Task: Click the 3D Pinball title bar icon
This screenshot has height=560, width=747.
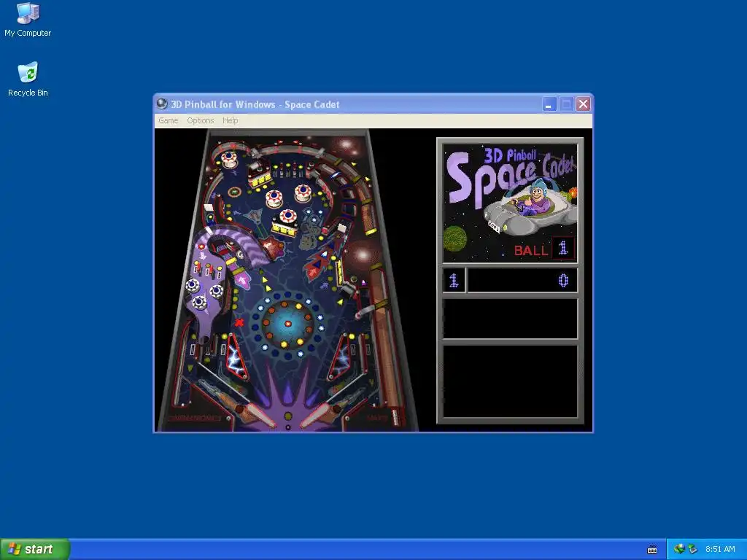Action: [162, 104]
